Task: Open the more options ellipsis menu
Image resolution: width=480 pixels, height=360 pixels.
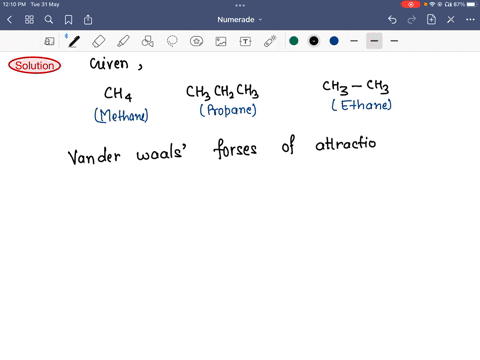Action: (470, 20)
